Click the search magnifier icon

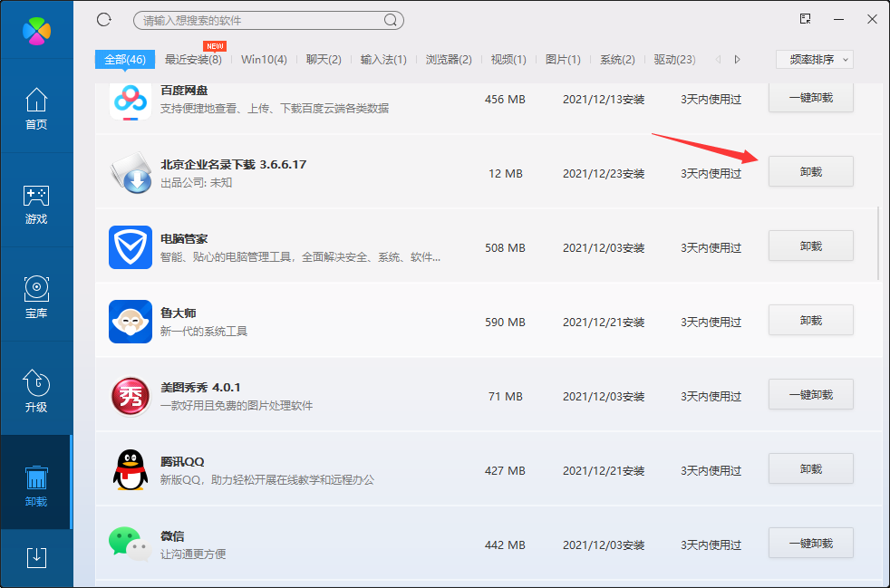point(391,21)
